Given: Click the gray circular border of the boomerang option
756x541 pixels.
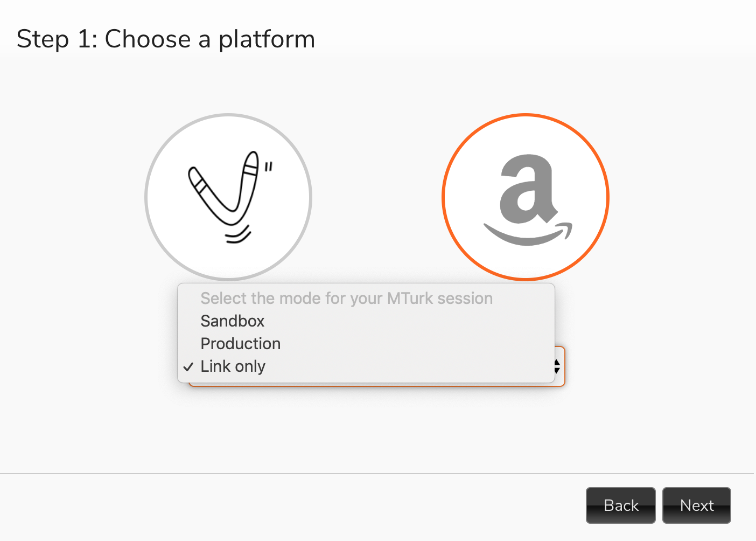Looking at the screenshot, I should [x=228, y=115].
